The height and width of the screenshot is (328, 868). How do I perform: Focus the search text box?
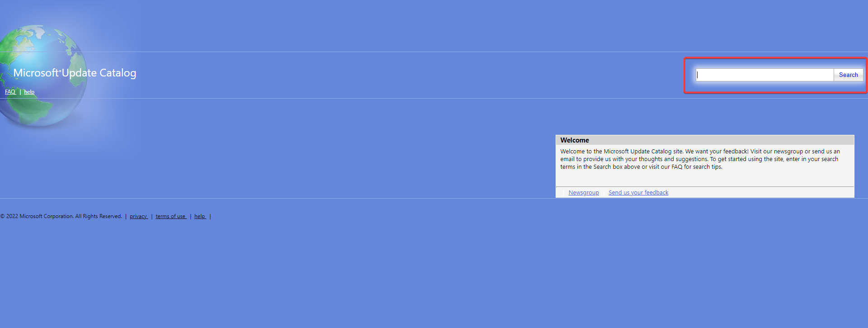tap(764, 75)
